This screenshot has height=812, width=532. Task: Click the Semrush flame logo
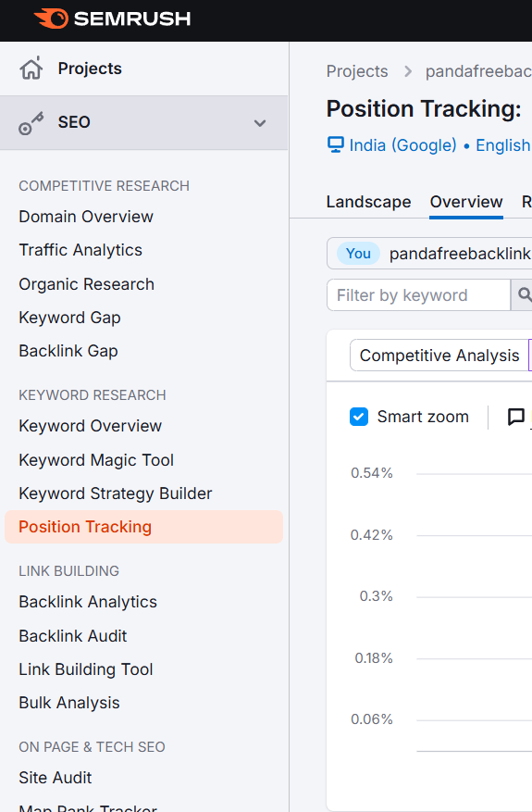pos(51,19)
